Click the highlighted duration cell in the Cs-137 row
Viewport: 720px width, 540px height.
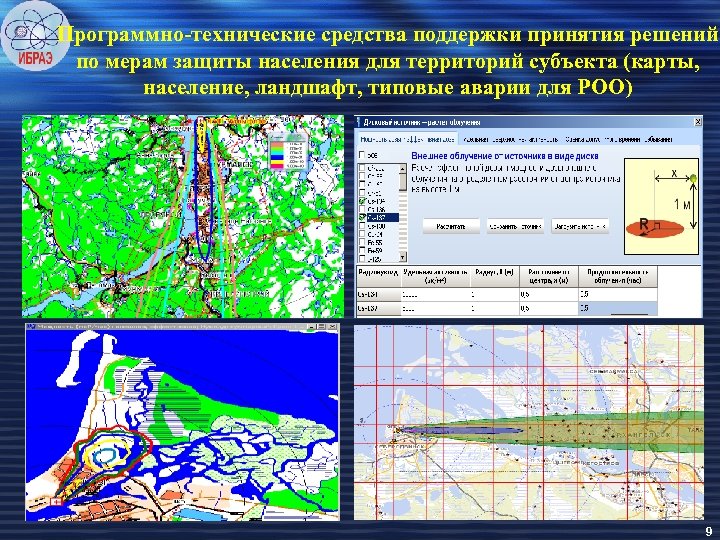click(618, 309)
